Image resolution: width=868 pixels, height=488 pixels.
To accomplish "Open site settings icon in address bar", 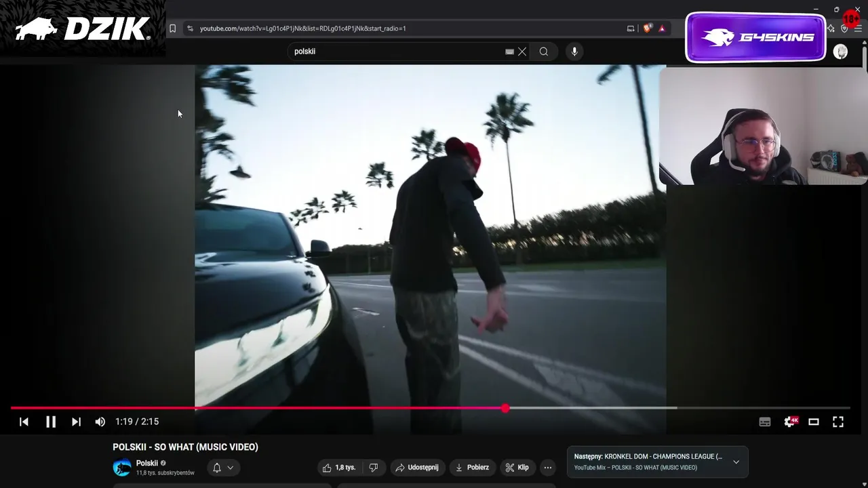I will tap(190, 28).
